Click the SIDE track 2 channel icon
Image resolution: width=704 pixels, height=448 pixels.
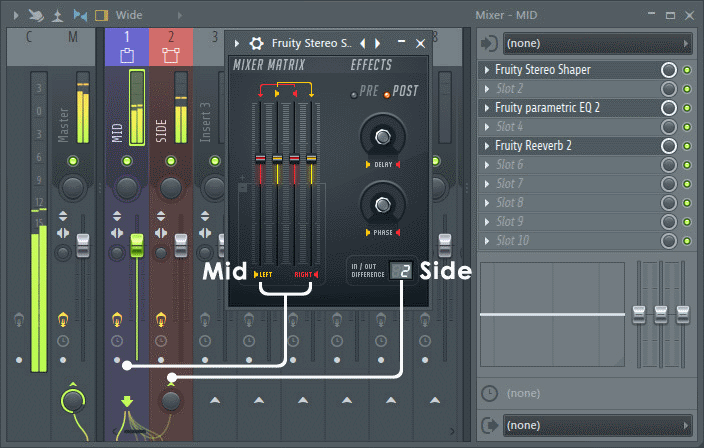coord(170,57)
